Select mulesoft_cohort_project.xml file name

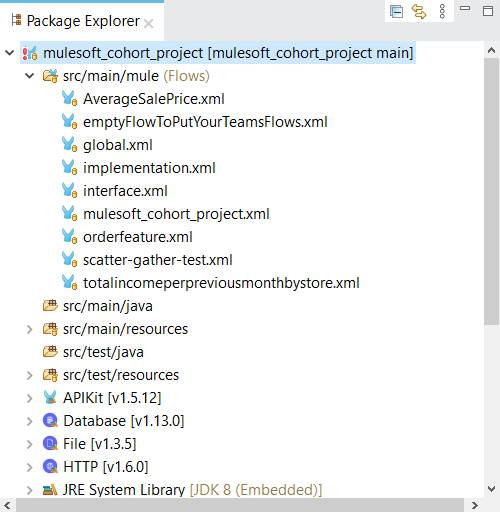coord(176,214)
